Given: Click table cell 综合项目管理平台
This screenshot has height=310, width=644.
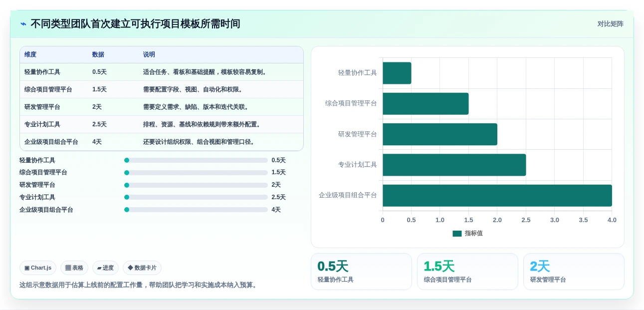Looking at the screenshot, I should click(48, 90).
